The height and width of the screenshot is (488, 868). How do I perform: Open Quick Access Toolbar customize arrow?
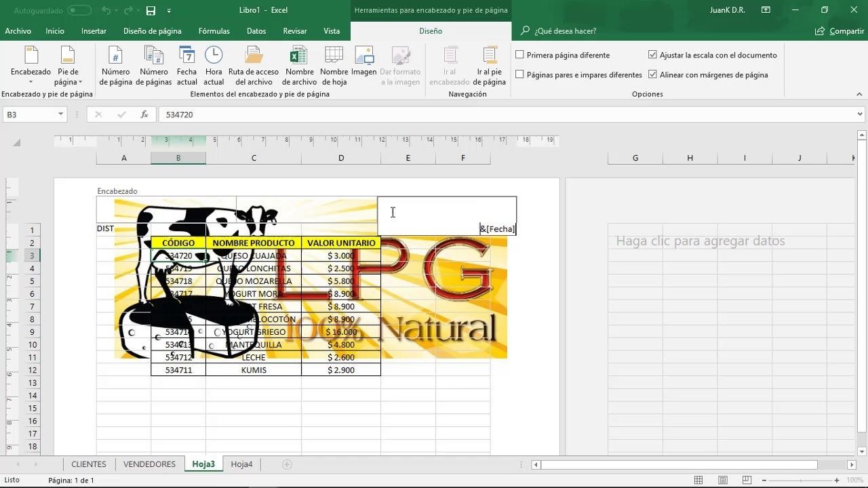point(169,10)
